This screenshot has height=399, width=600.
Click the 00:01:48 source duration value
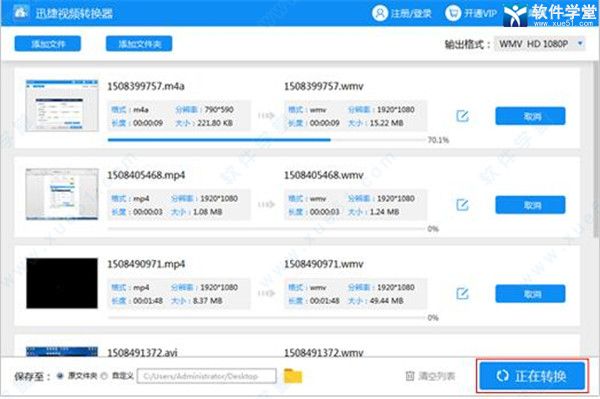(x=148, y=301)
